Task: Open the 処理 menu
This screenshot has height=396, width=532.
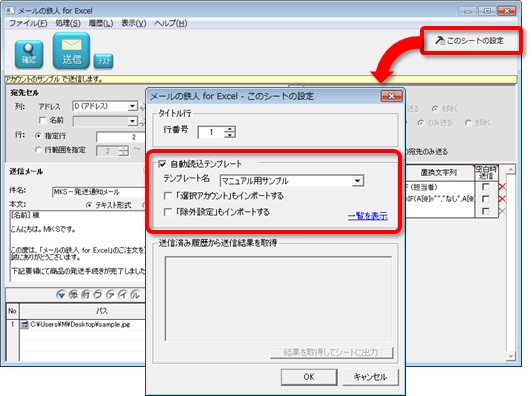Action: click(x=68, y=23)
